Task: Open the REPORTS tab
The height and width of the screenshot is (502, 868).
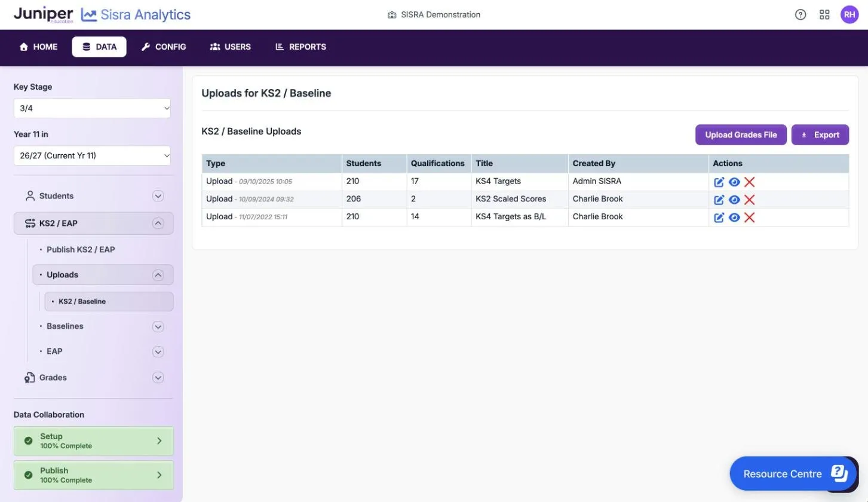Action: coord(300,47)
